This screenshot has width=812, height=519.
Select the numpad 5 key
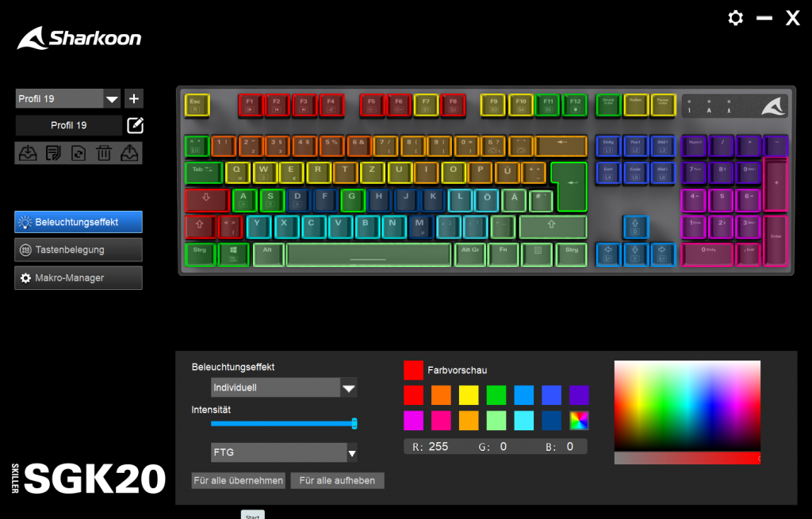click(722, 200)
